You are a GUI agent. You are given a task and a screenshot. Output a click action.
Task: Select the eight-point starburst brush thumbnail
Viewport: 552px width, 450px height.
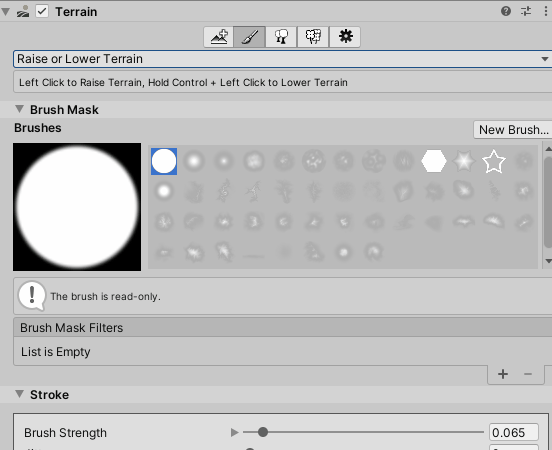[464, 161]
